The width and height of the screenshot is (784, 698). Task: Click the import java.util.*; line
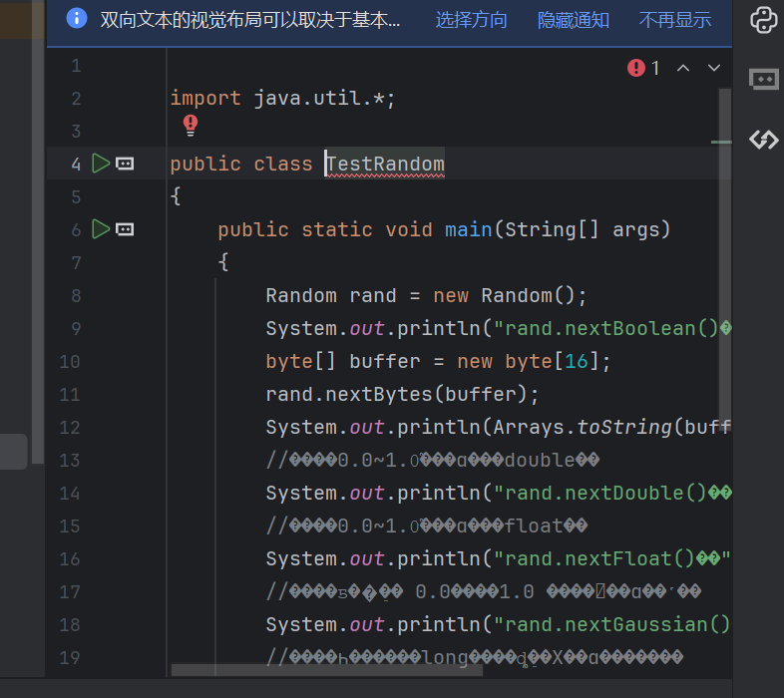tap(283, 98)
